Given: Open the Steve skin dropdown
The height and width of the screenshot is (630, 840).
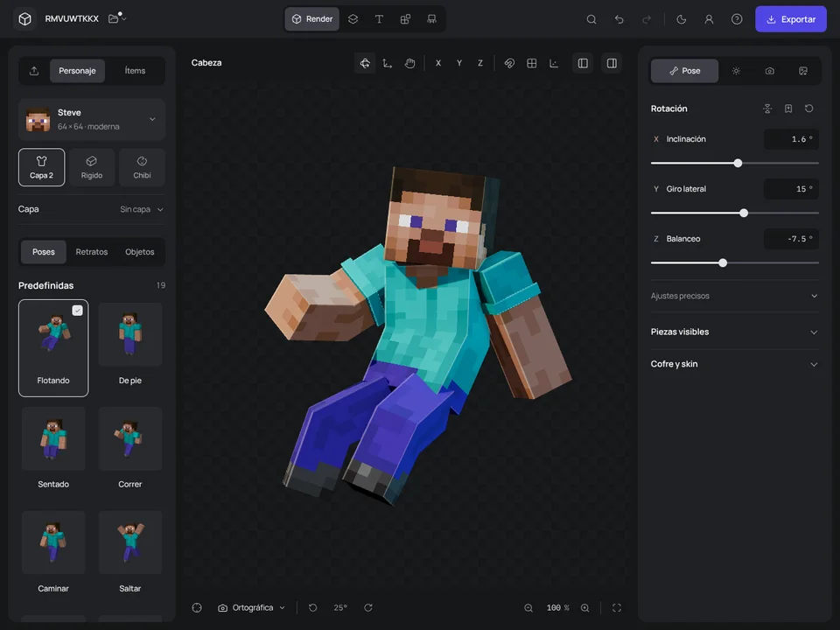Looking at the screenshot, I should pyautogui.click(x=92, y=120).
